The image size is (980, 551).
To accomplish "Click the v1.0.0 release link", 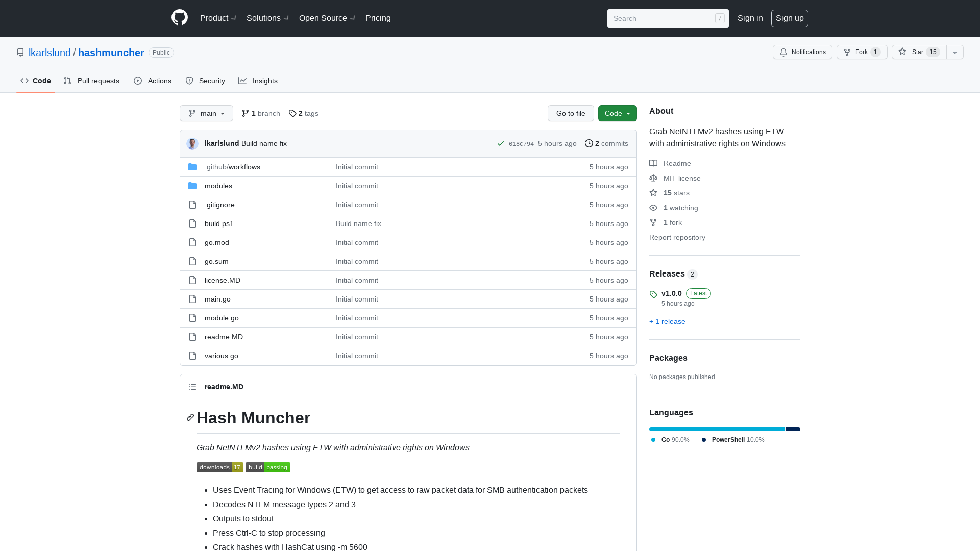I will (x=672, y=293).
